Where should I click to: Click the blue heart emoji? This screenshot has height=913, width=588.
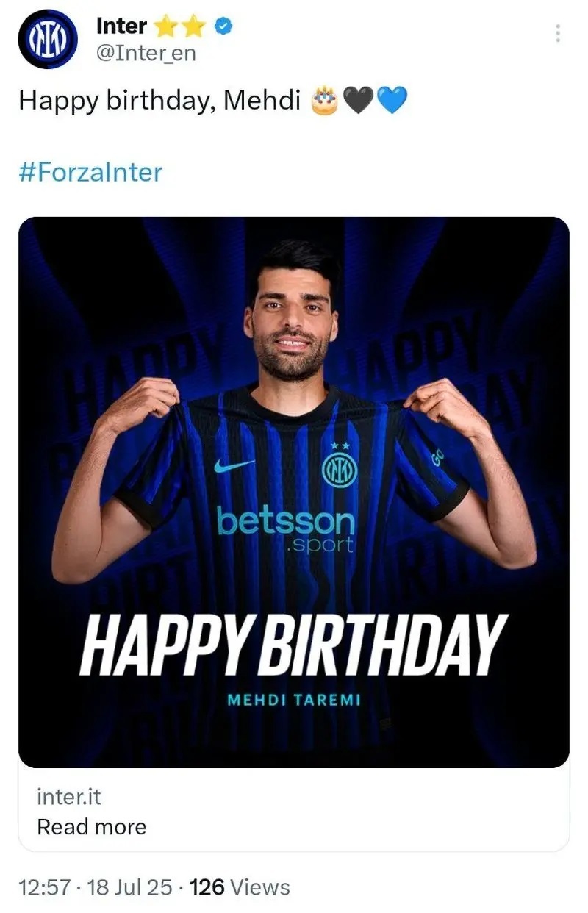click(x=391, y=100)
